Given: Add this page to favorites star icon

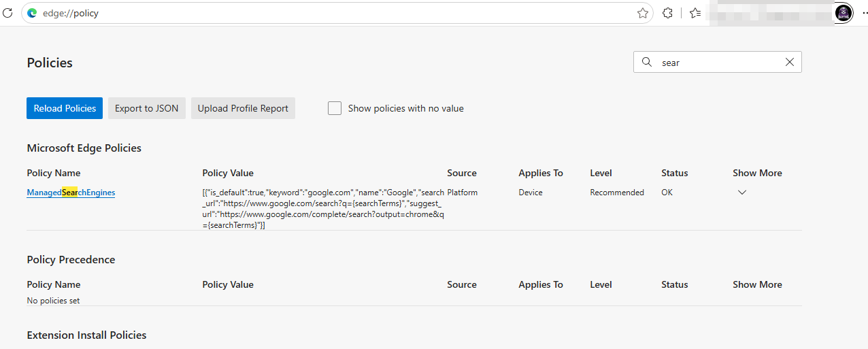Looking at the screenshot, I should 642,13.
